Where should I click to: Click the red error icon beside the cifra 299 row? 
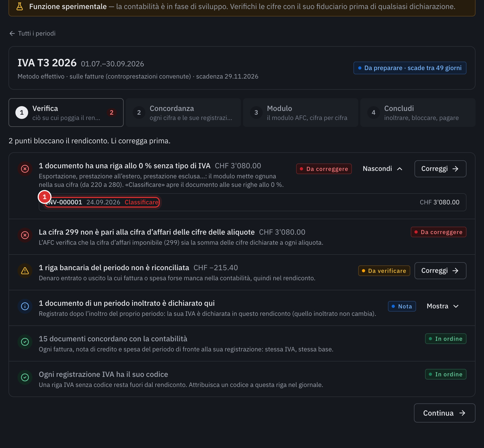(25, 235)
